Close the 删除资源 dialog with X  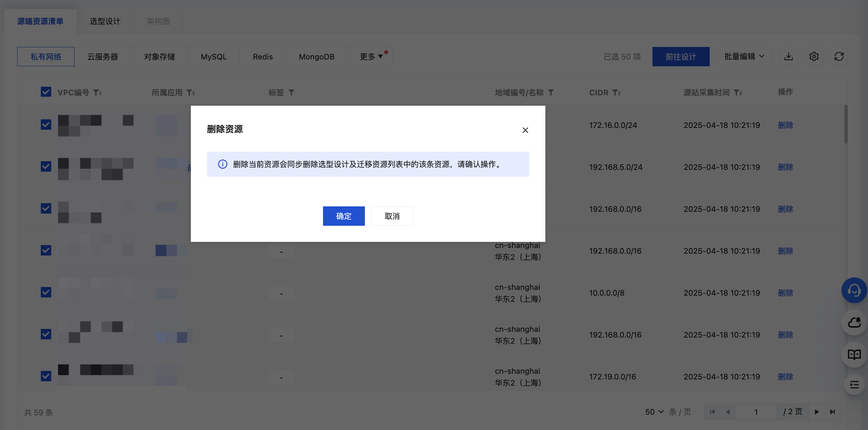tap(525, 130)
